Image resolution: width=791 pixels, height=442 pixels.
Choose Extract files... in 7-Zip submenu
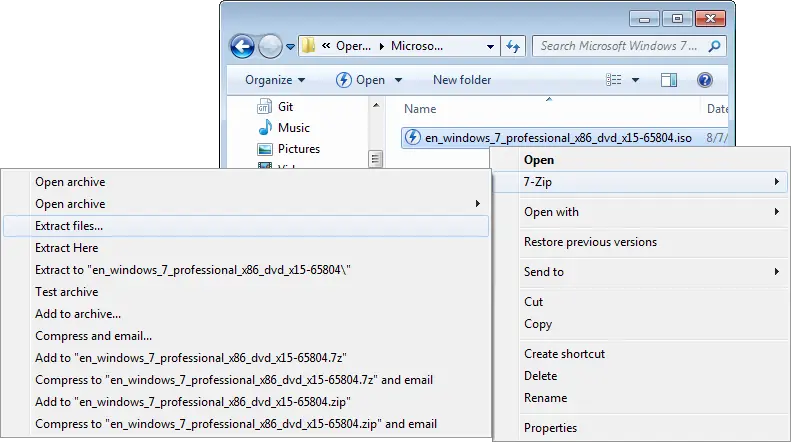246,226
